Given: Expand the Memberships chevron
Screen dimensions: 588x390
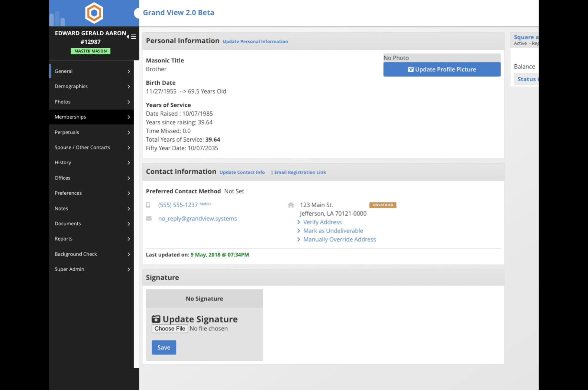Looking at the screenshot, I should 129,117.
